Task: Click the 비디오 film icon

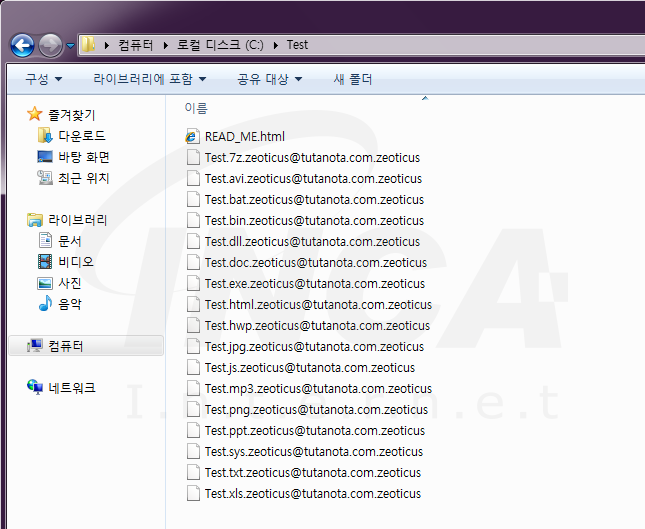Action: coord(45,261)
